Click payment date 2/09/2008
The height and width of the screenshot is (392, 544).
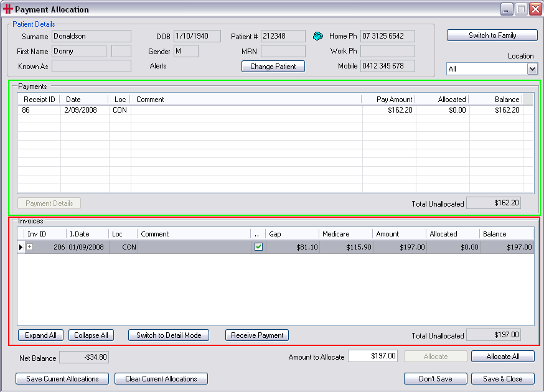80,110
